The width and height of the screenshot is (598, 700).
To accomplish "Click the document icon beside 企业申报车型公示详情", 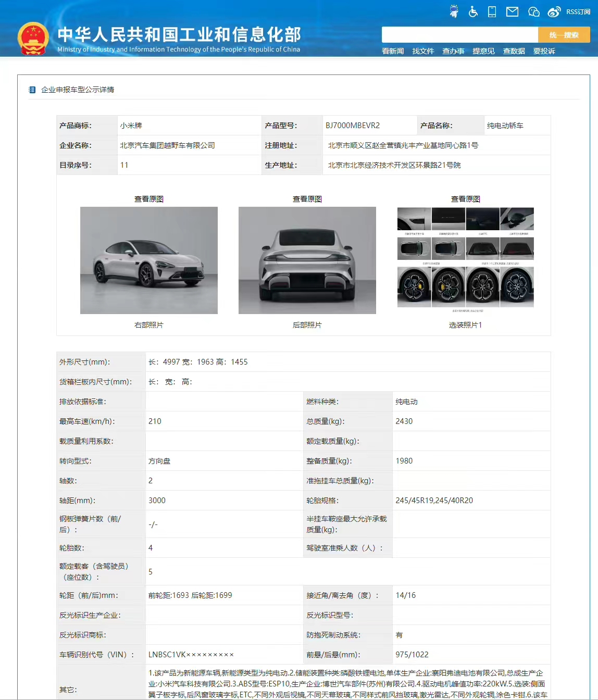I will pyautogui.click(x=31, y=89).
